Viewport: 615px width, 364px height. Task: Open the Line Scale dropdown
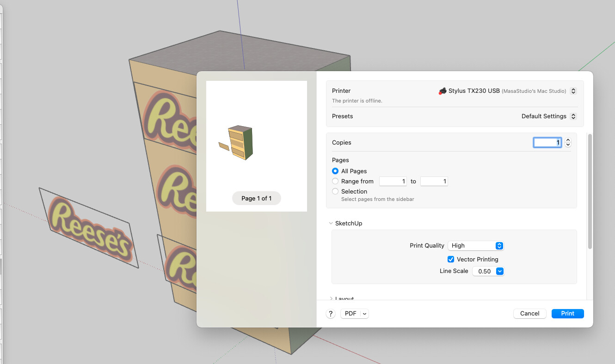coord(488,271)
